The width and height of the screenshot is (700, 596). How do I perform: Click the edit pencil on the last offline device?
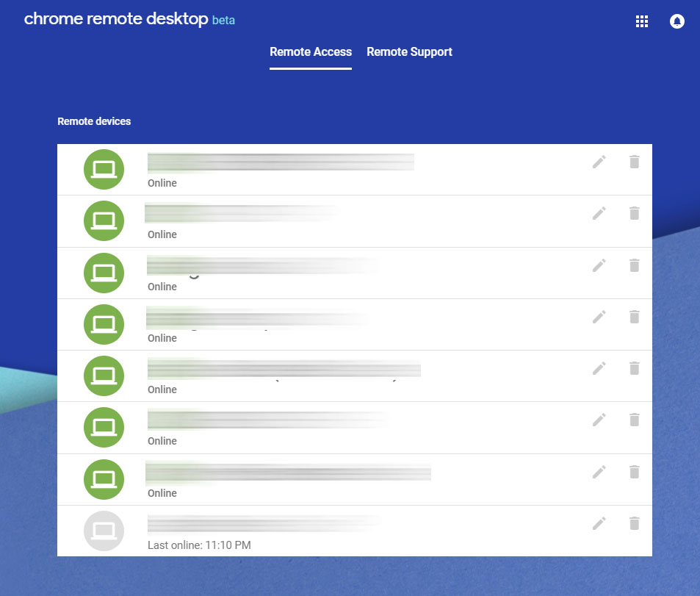[x=599, y=523]
